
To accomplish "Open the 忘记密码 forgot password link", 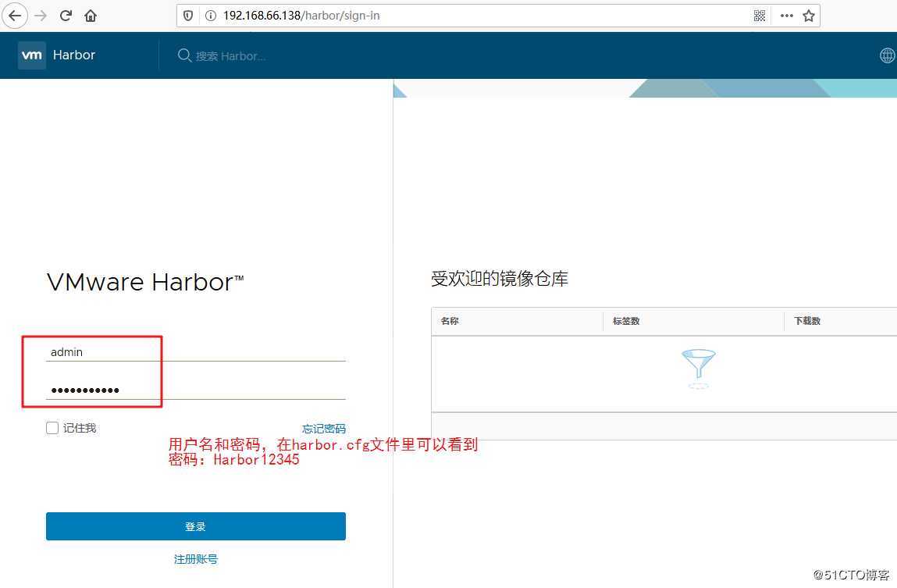I will point(324,429).
